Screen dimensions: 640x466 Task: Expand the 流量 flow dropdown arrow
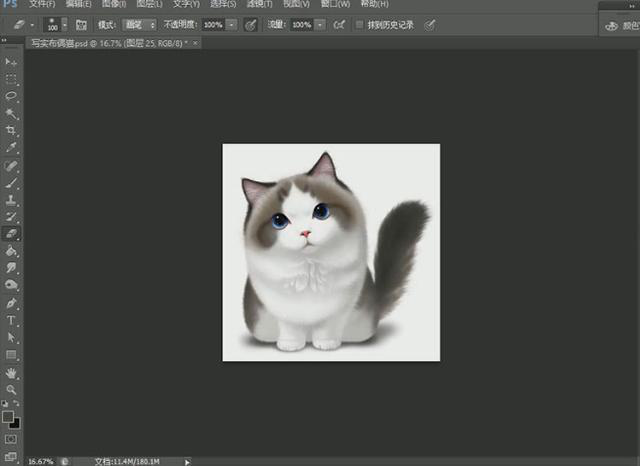point(321,23)
